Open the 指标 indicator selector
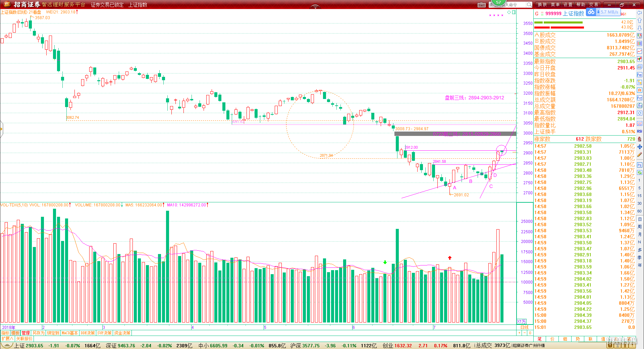644x349 pixels. (5, 333)
